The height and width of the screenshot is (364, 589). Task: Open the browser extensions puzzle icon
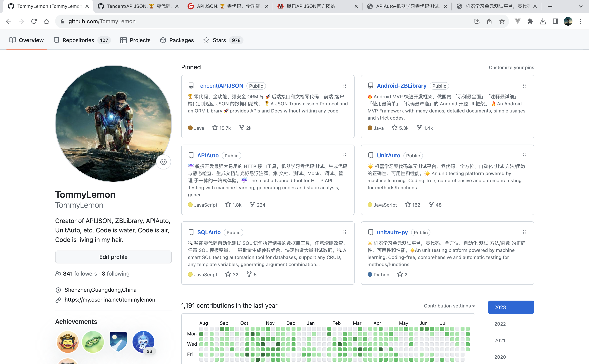point(530,21)
